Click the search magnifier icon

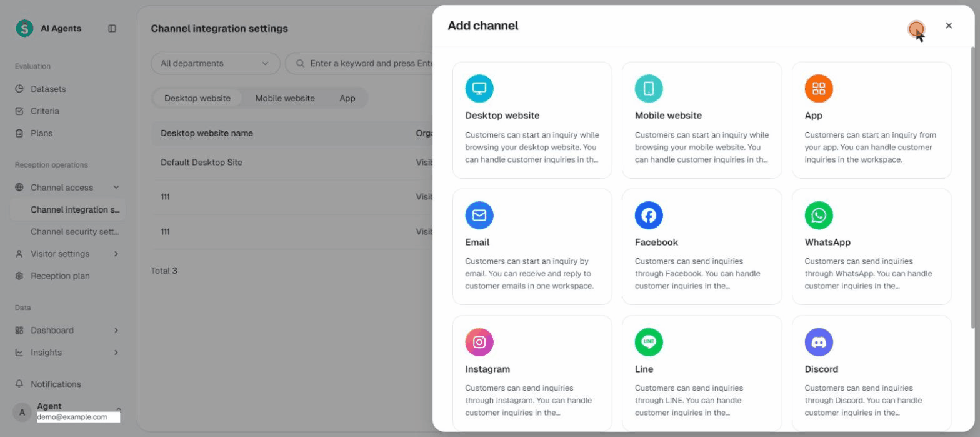coord(300,63)
